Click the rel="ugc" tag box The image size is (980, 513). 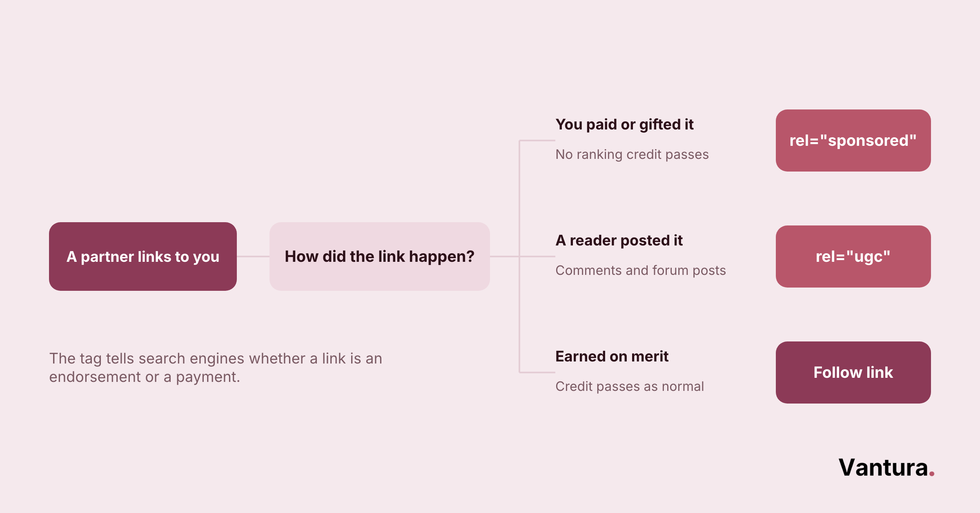[x=853, y=256]
